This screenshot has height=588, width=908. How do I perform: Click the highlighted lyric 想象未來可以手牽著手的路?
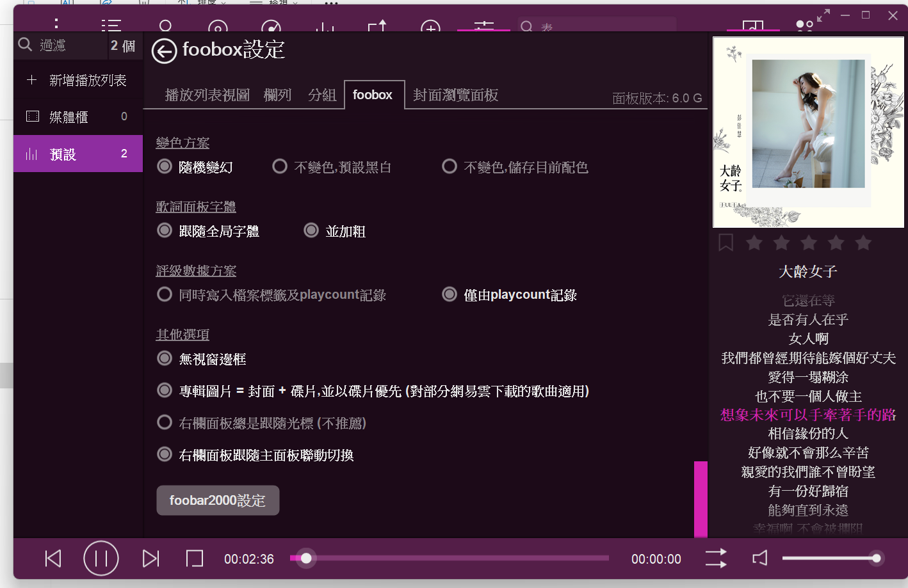coord(808,415)
